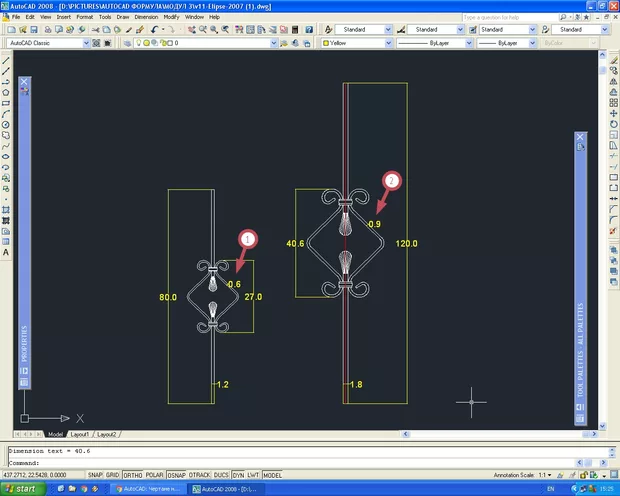Toggle ORTHO mode in status bar
620x496 pixels.
(132, 474)
